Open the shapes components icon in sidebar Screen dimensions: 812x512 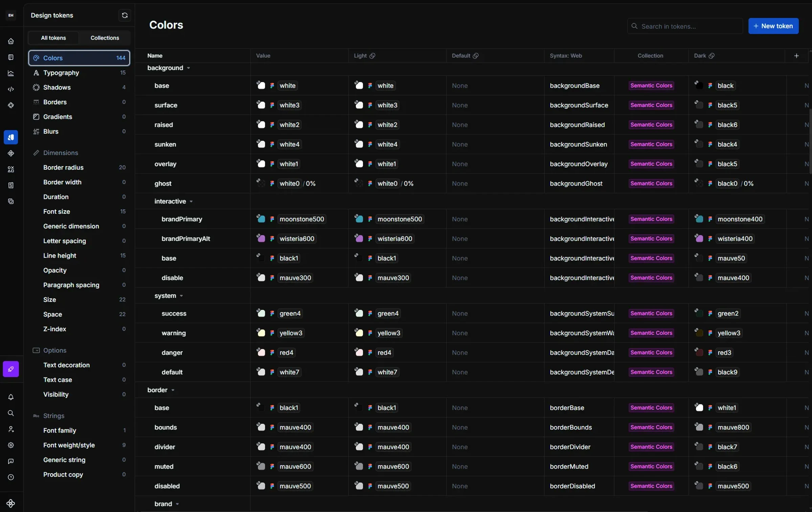[11, 169]
